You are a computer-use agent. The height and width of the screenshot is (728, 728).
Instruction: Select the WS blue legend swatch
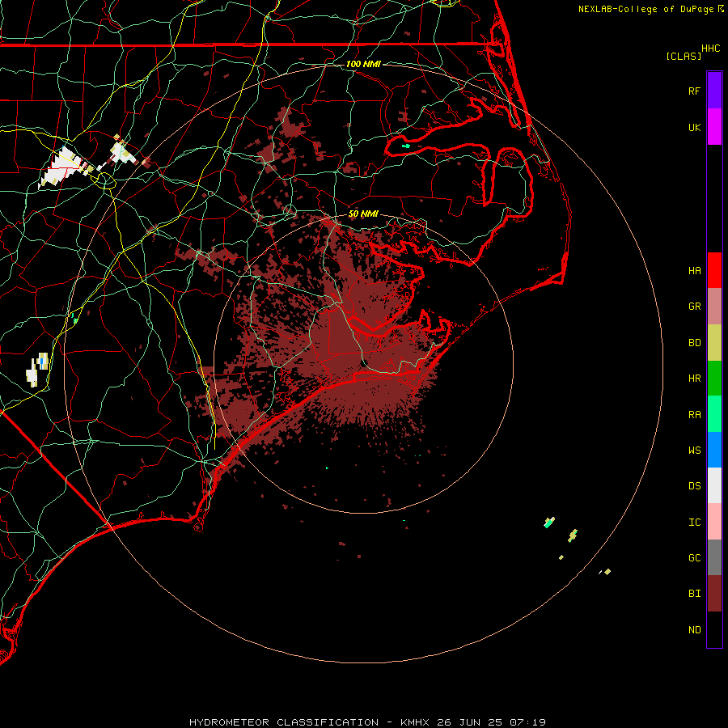pos(714,450)
